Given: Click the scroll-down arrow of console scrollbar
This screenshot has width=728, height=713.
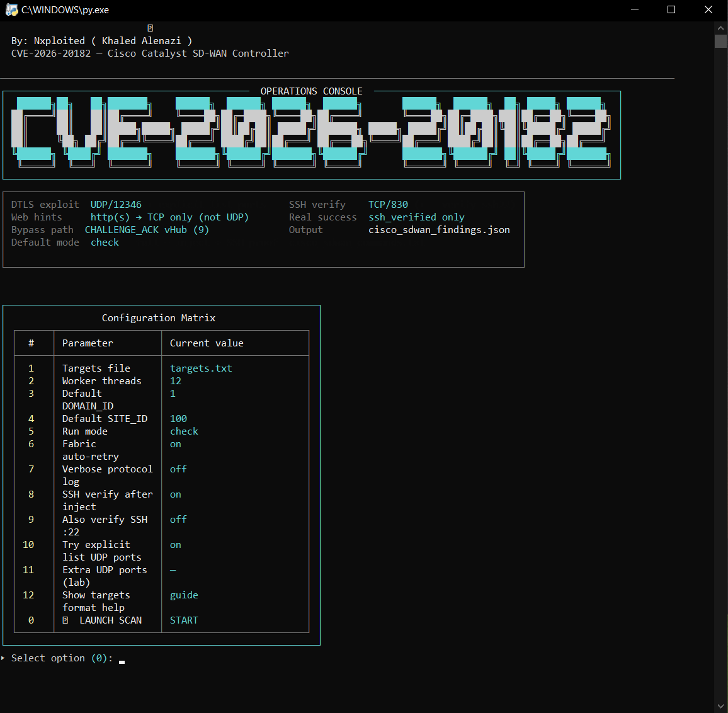Looking at the screenshot, I should tap(720, 707).
